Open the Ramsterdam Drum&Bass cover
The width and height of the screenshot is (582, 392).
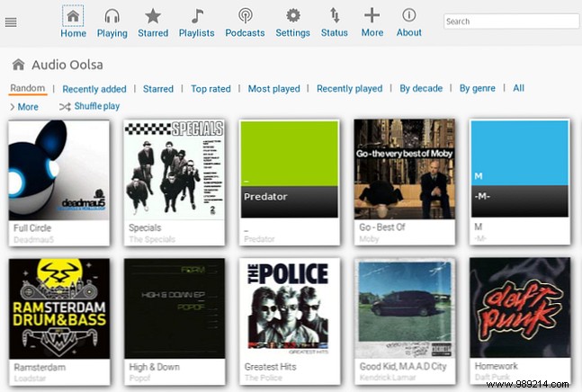[59, 308]
